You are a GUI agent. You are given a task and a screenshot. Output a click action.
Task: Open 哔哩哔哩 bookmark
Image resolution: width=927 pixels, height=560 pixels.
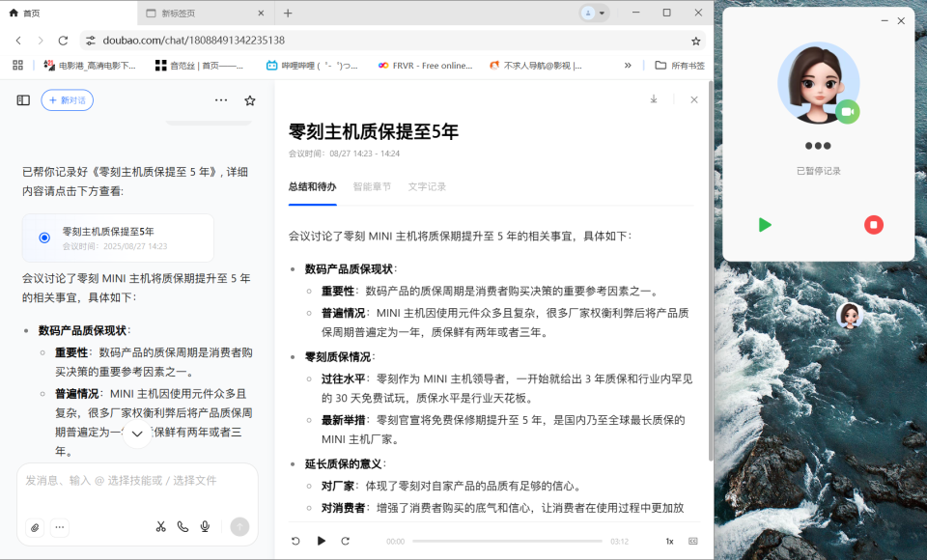pyautogui.click(x=312, y=66)
